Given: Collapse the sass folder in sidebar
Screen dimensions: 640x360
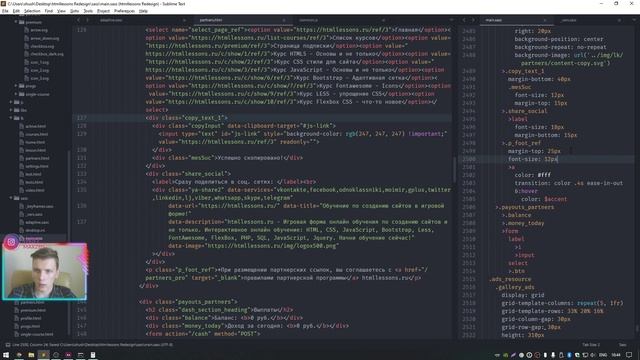Looking at the screenshot, I should [x=11, y=198].
